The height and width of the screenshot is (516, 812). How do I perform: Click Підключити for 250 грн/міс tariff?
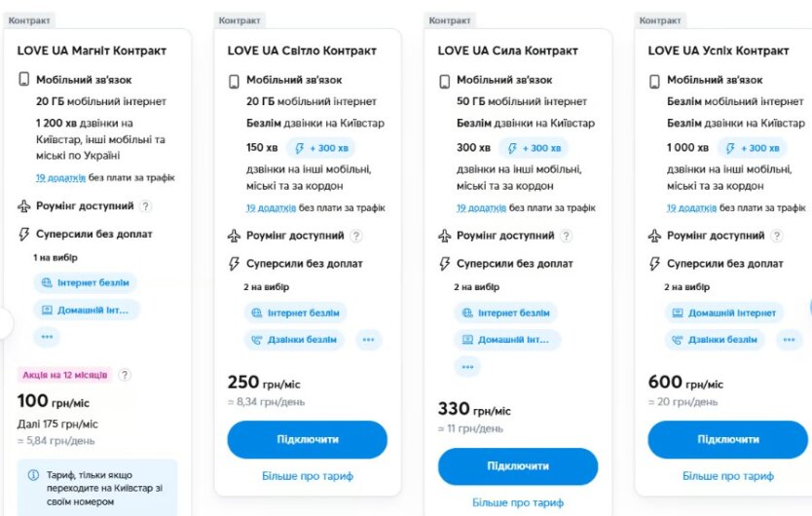308,439
